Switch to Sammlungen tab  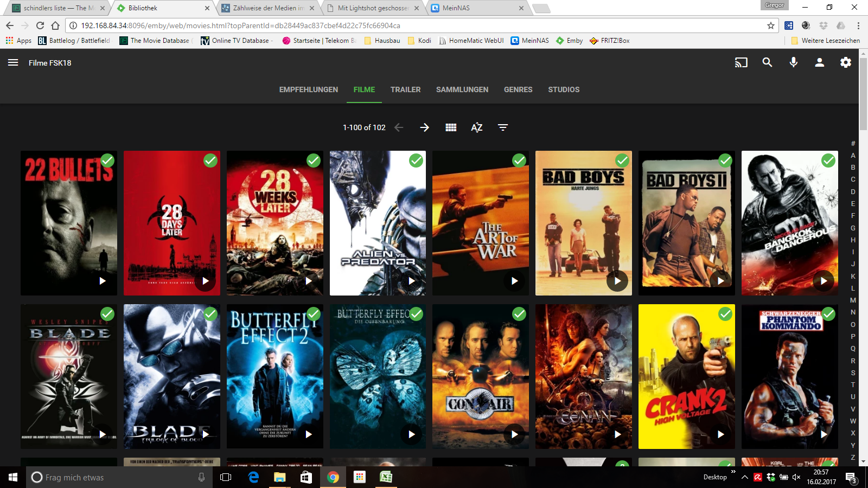(462, 89)
